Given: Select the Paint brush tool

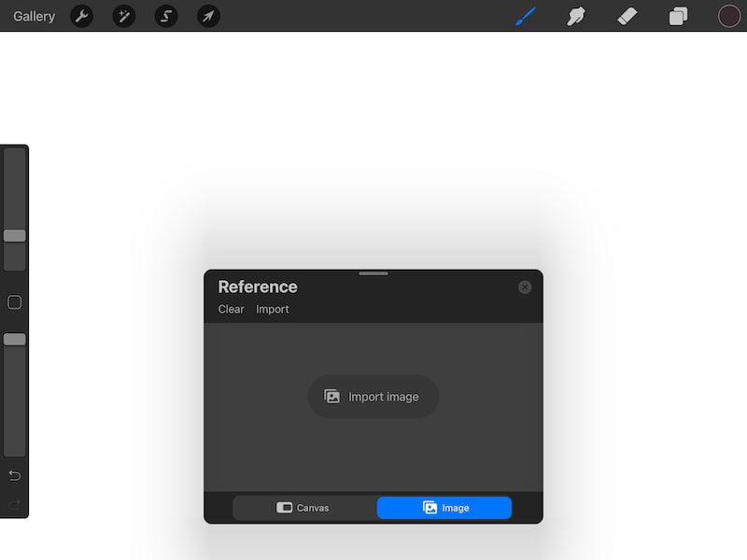Looking at the screenshot, I should pyautogui.click(x=525, y=16).
